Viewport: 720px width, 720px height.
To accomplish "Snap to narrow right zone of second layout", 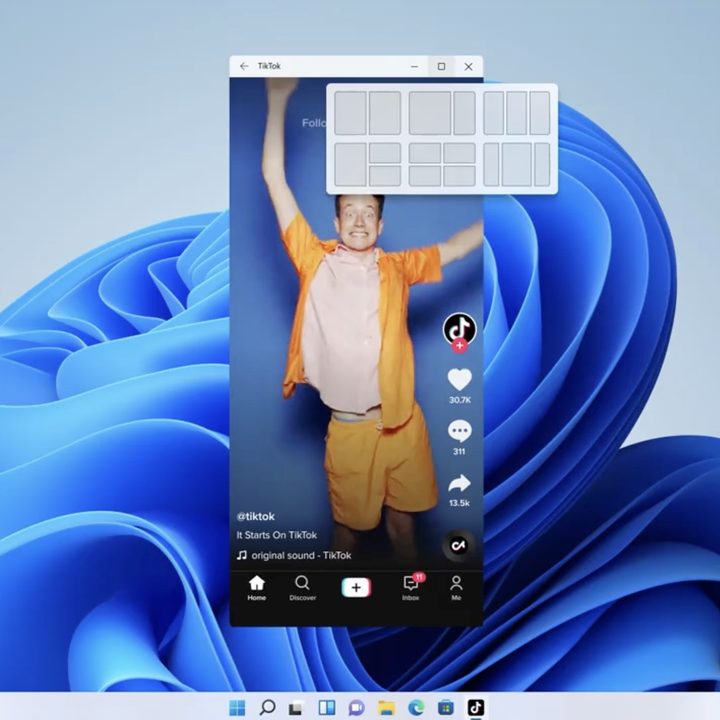I will click(x=464, y=113).
